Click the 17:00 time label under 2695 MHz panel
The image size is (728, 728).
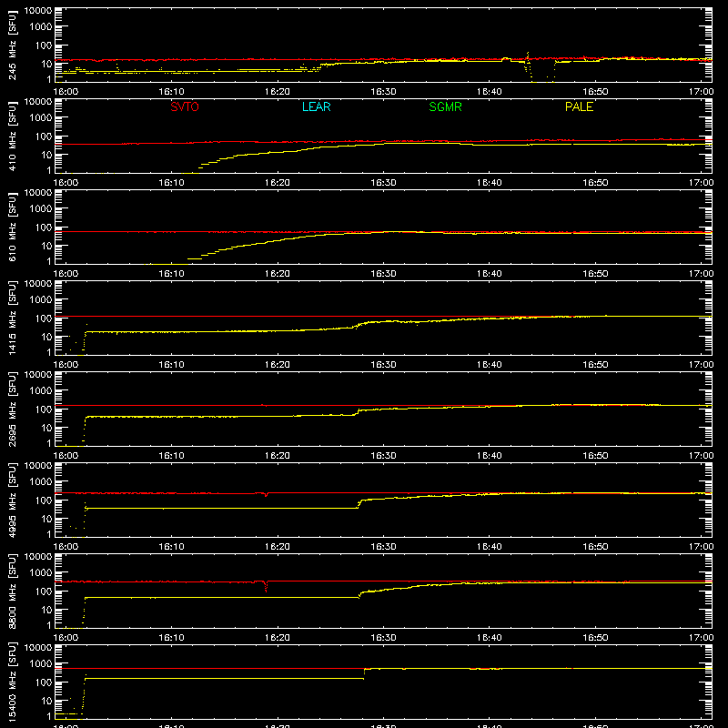pyautogui.click(x=701, y=456)
